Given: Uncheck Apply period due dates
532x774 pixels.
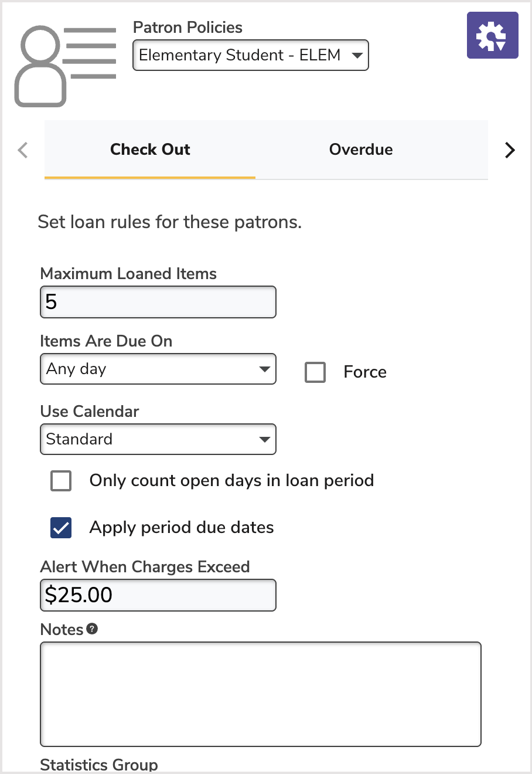Looking at the screenshot, I should [x=61, y=528].
